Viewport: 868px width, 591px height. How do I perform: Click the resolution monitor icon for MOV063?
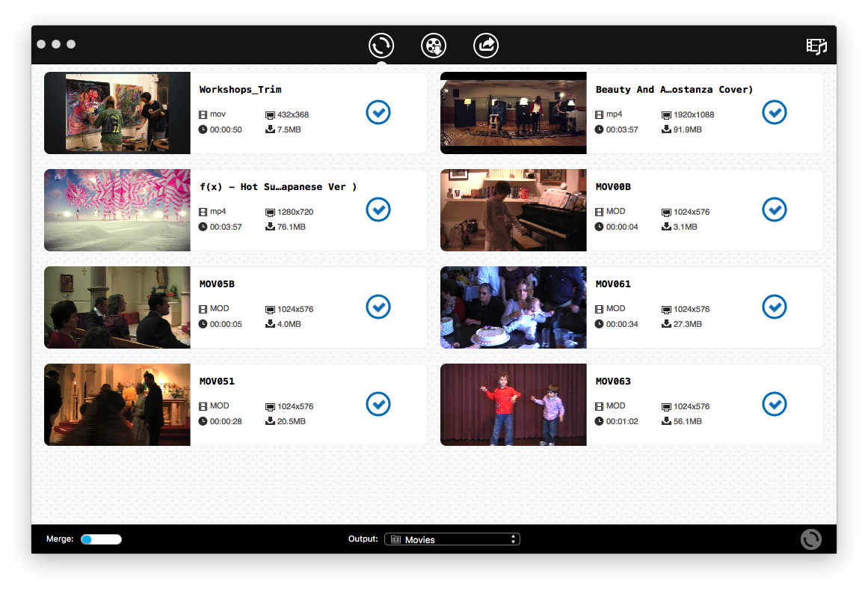[665, 406]
